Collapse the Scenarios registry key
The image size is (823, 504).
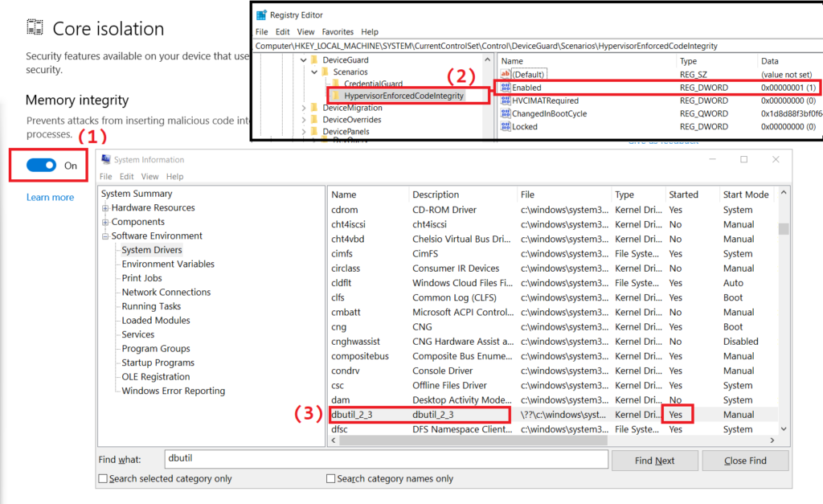(314, 72)
